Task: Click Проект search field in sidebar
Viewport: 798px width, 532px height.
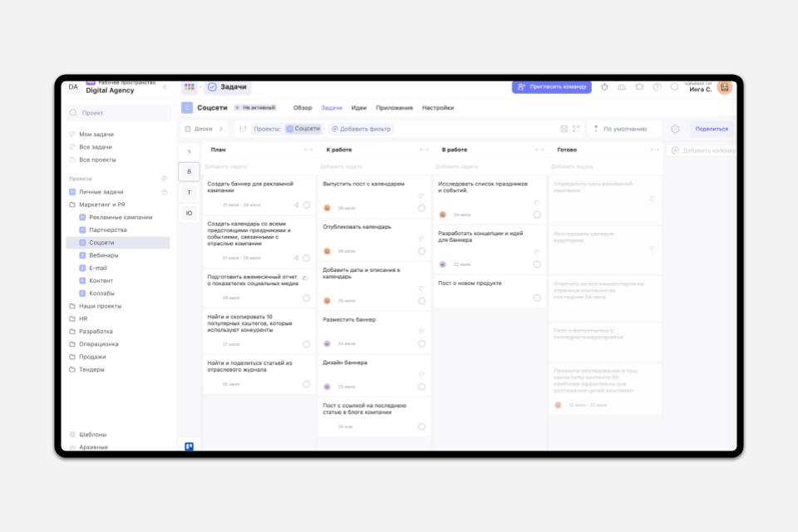Action: (x=119, y=113)
